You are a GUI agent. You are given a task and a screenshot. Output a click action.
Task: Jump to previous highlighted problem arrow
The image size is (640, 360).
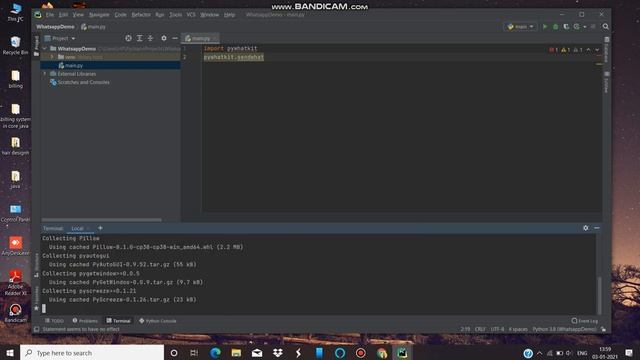588,50
